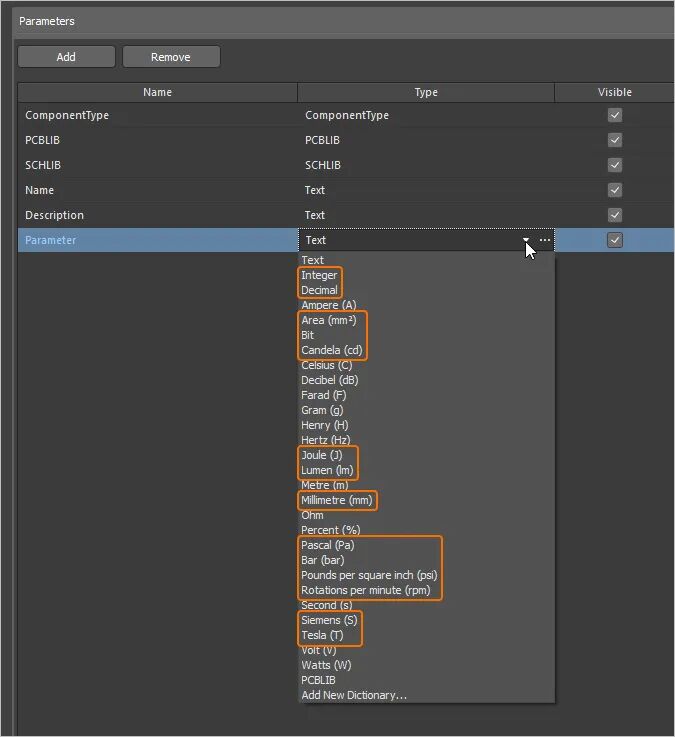This screenshot has height=737, width=675.
Task: Select Pounds per square inch (psi)
Action: coord(369,575)
